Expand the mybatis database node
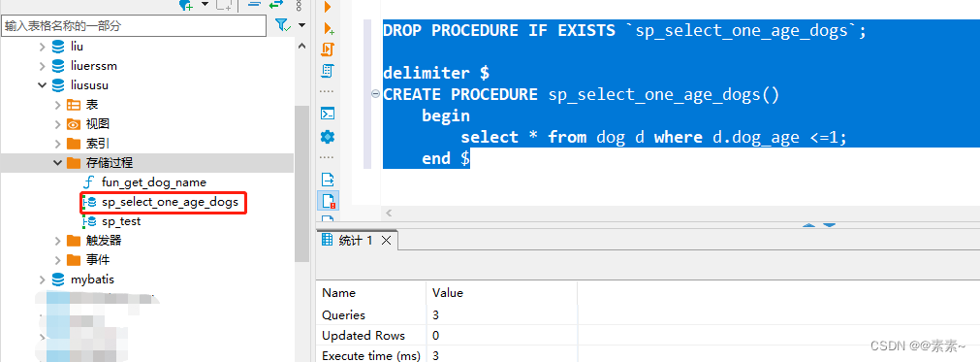Viewport: 980px width, 362px height. [42, 280]
